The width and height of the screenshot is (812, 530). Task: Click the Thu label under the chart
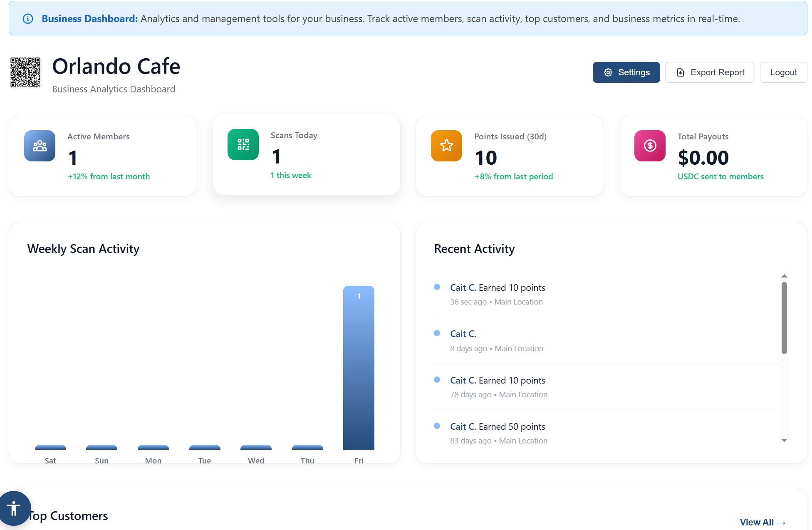click(307, 461)
